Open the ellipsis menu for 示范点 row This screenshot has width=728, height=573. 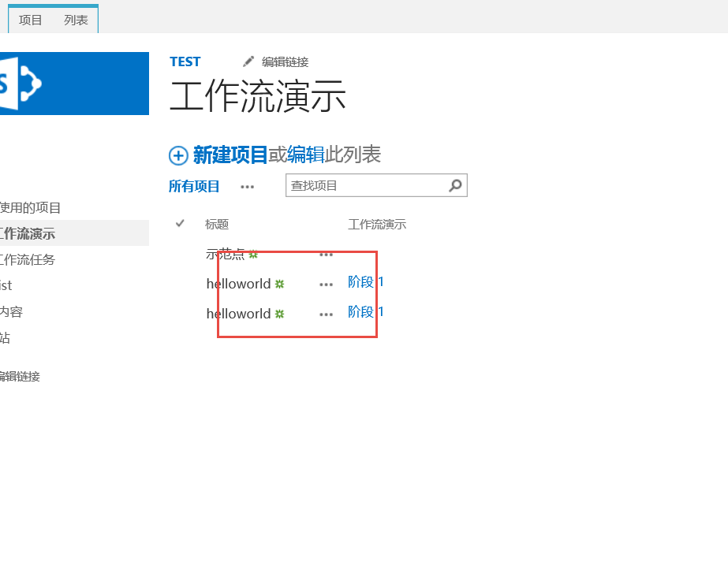(326, 255)
